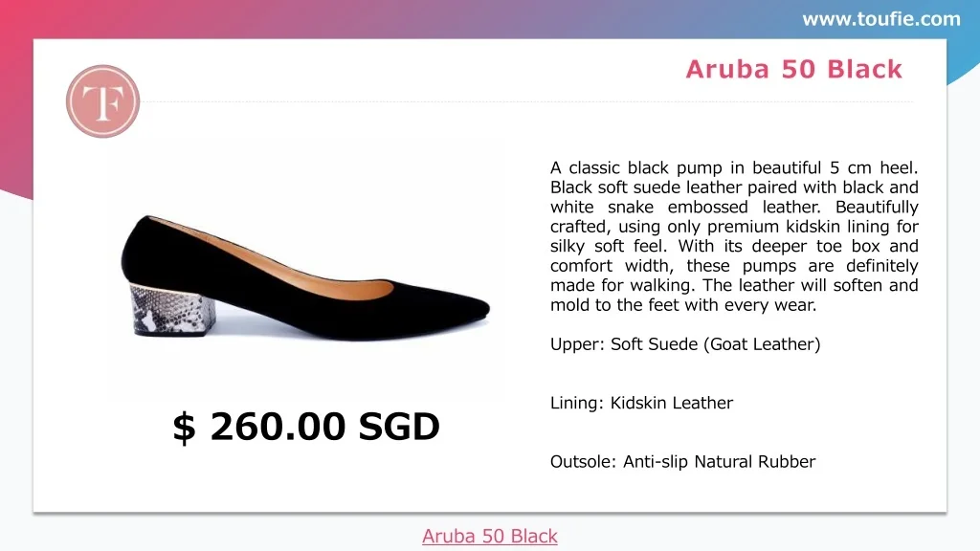
Task: Select the $ 260.00 SGD price
Action: point(305,427)
